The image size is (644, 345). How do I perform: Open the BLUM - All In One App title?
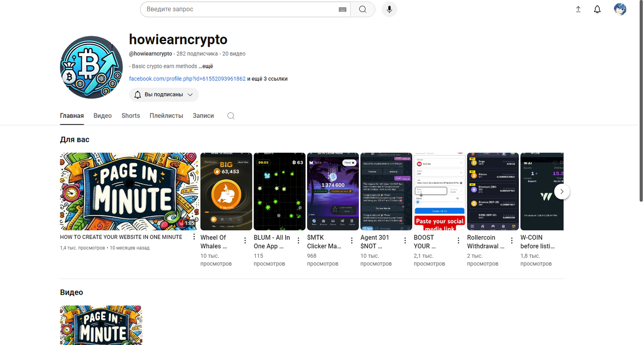[x=272, y=242]
